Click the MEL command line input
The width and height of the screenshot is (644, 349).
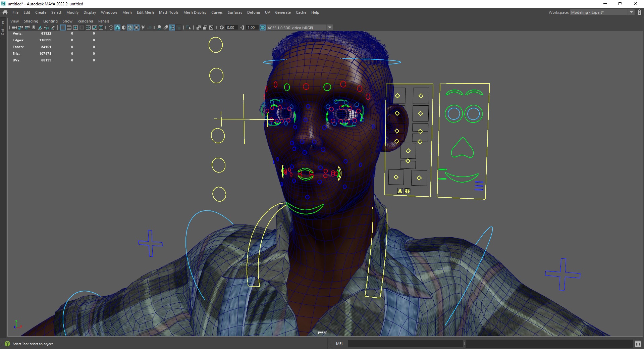click(405, 344)
